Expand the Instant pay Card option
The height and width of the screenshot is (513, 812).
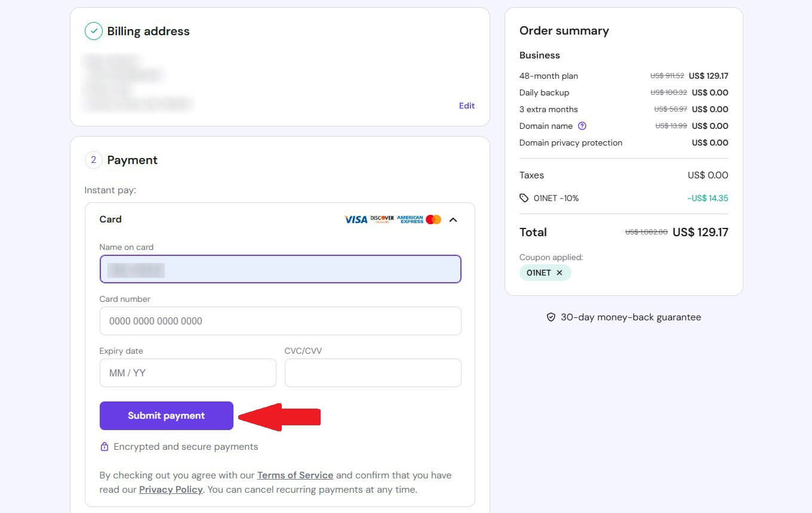tap(110, 220)
